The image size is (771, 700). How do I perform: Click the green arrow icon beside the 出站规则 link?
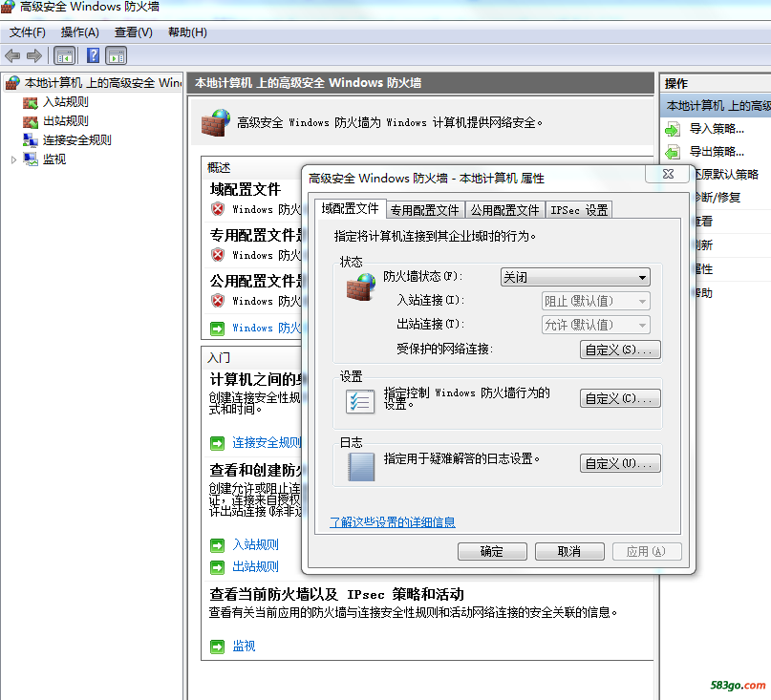pyautogui.click(x=217, y=567)
